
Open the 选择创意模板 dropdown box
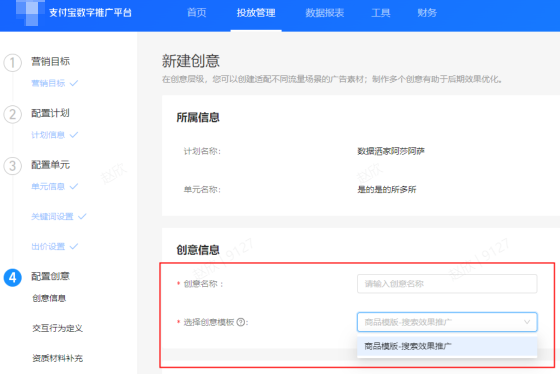[x=447, y=322]
